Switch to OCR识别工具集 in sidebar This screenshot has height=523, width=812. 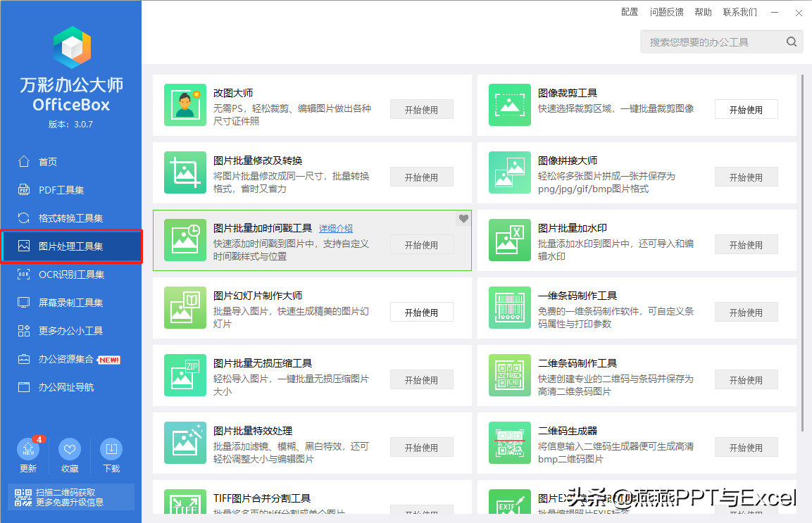tap(70, 275)
